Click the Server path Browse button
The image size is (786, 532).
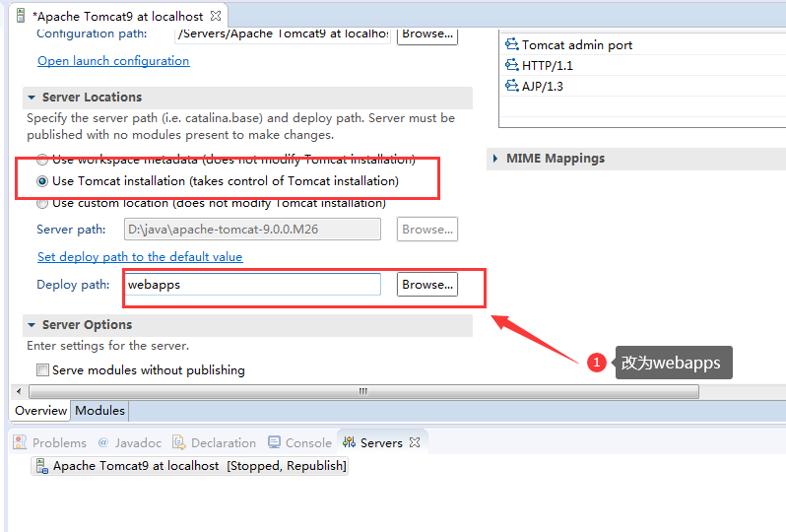427,230
